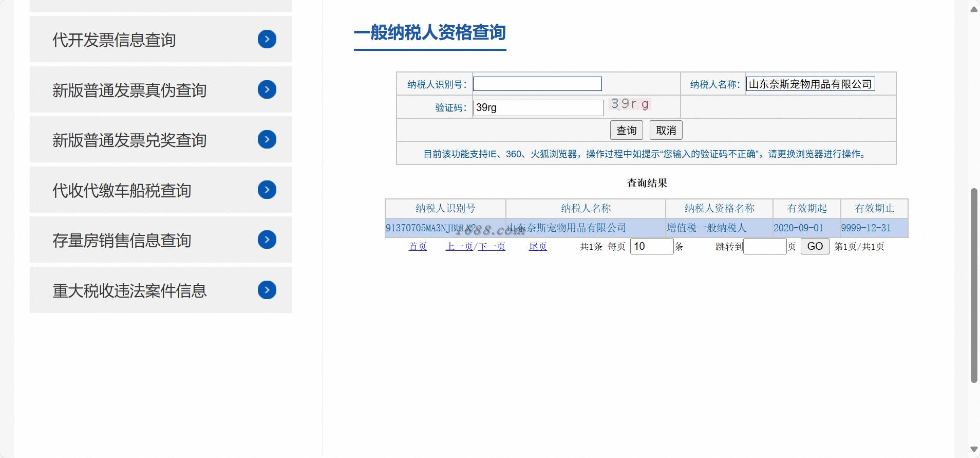This screenshot has height=458, width=980.
Task: Click the GO page jump button
Action: coord(815,246)
